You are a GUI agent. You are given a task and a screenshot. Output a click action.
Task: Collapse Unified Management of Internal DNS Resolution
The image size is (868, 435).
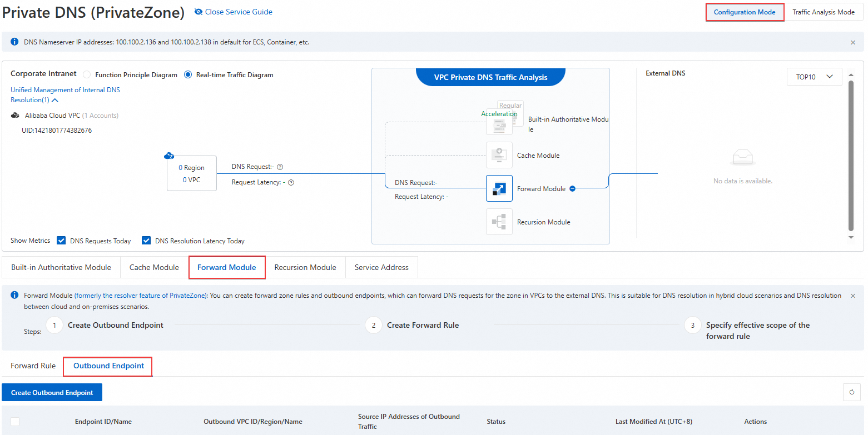click(54, 100)
